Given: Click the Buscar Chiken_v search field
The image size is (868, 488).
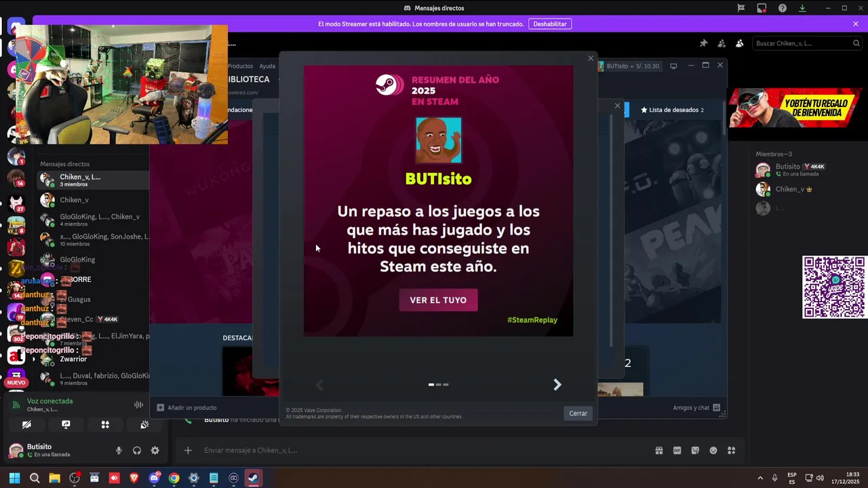Looking at the screenshot, I should pos(807,43).
